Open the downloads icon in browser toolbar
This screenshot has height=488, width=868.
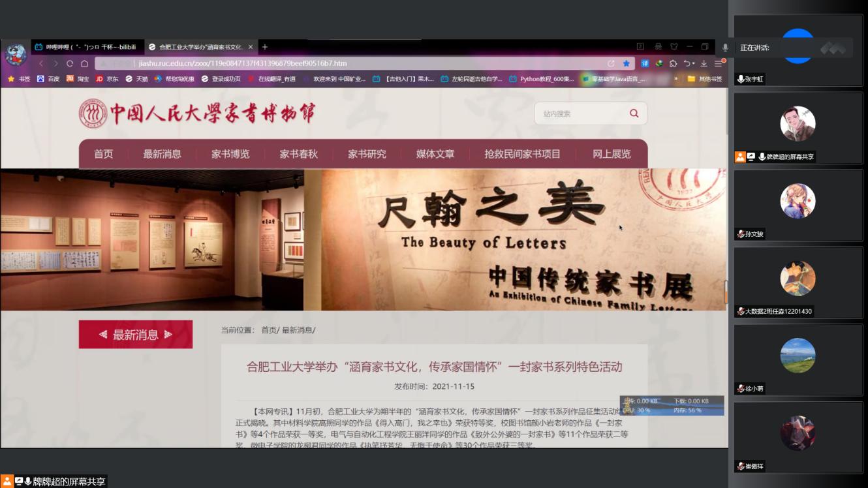[x=704, y=63]
